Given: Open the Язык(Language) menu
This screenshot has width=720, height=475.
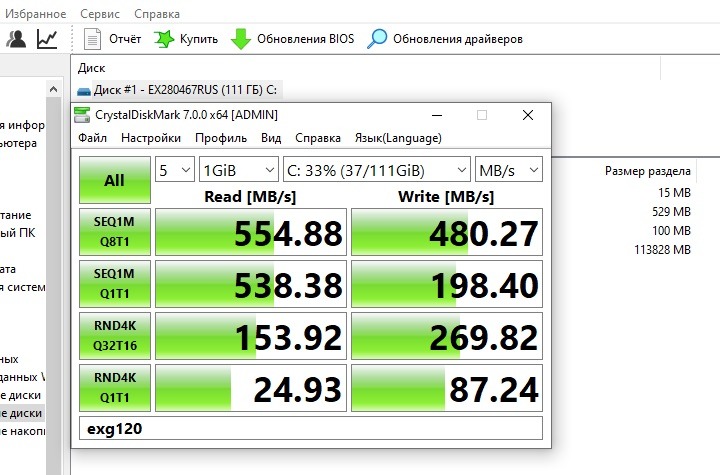Looking at the screenshot, I should tap(398, 138).
